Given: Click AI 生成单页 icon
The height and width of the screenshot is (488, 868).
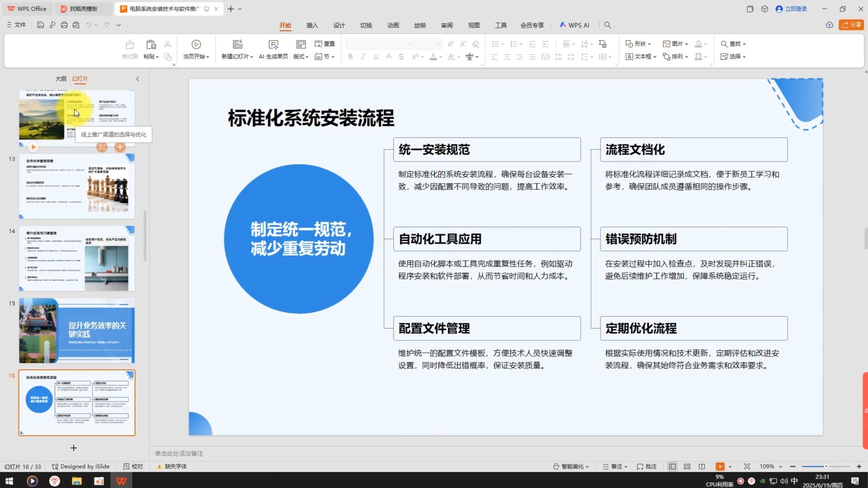Looking at the screenshot, I should pos(273,44).
